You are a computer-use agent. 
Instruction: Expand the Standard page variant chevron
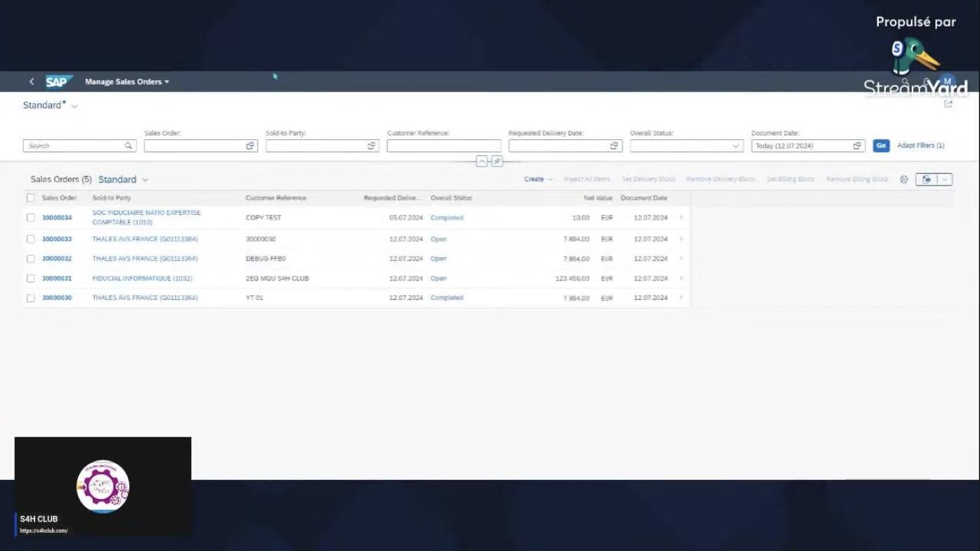[75, 106]
